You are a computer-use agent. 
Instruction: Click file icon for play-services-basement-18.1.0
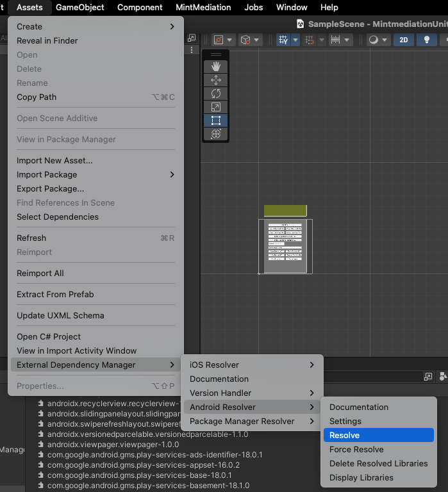click(40, 486)
